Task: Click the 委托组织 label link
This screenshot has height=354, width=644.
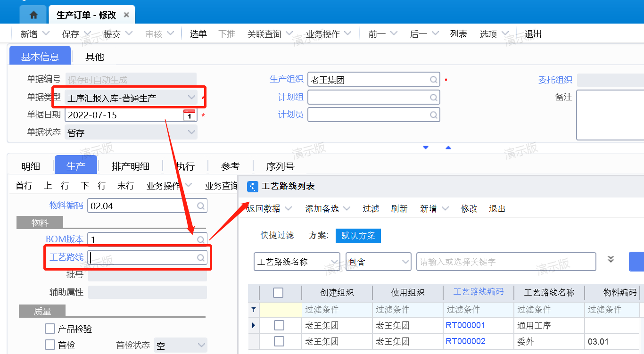Action: 555,80
